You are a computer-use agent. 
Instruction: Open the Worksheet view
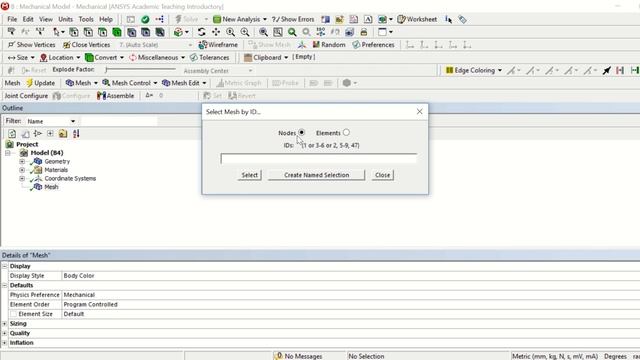[417, 19]
